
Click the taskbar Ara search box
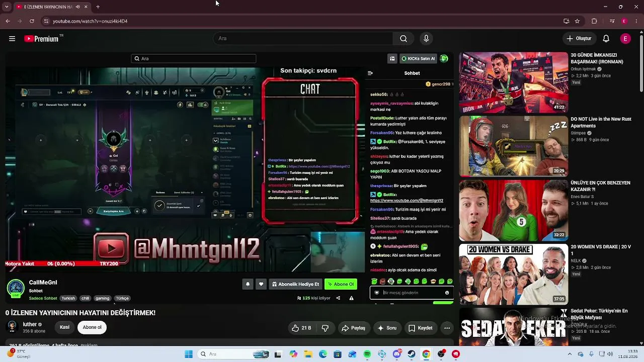[234, 354]
